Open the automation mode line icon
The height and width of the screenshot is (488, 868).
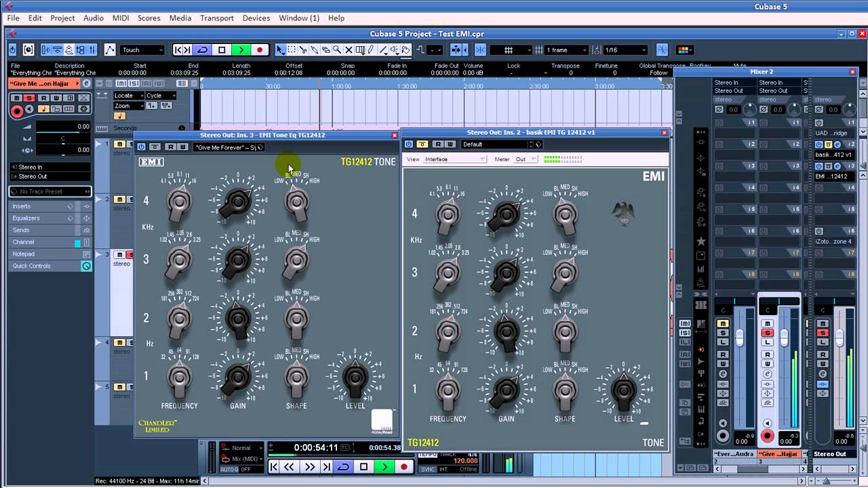[110, 50]
